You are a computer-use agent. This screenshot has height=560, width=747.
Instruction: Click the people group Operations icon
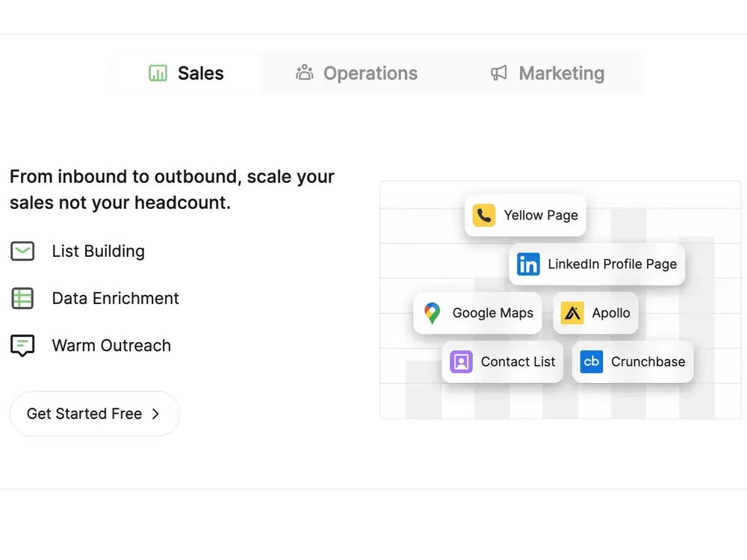point(305,73)
